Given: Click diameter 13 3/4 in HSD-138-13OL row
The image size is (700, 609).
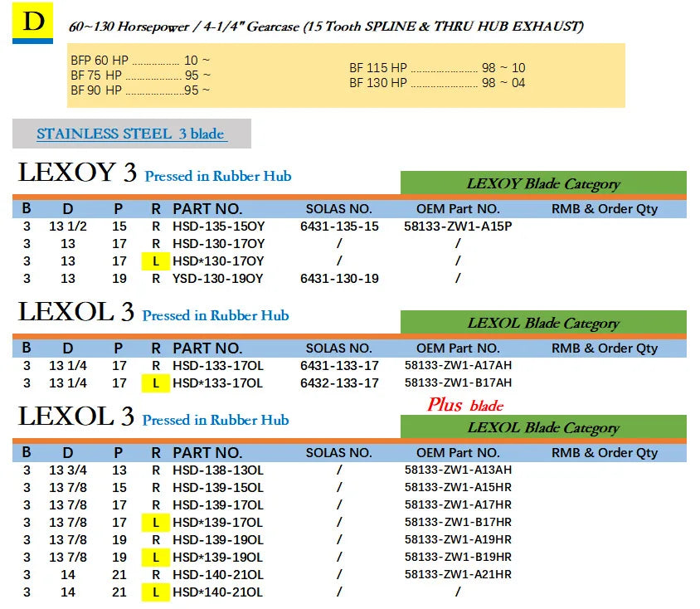Looking at the screenshot, I should pyautogui.click(x=68, y=470).
